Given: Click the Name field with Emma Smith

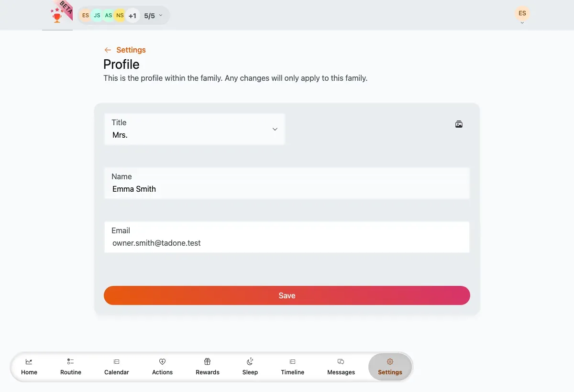Looking at the screenshot, I should click(x=287, y=183).
